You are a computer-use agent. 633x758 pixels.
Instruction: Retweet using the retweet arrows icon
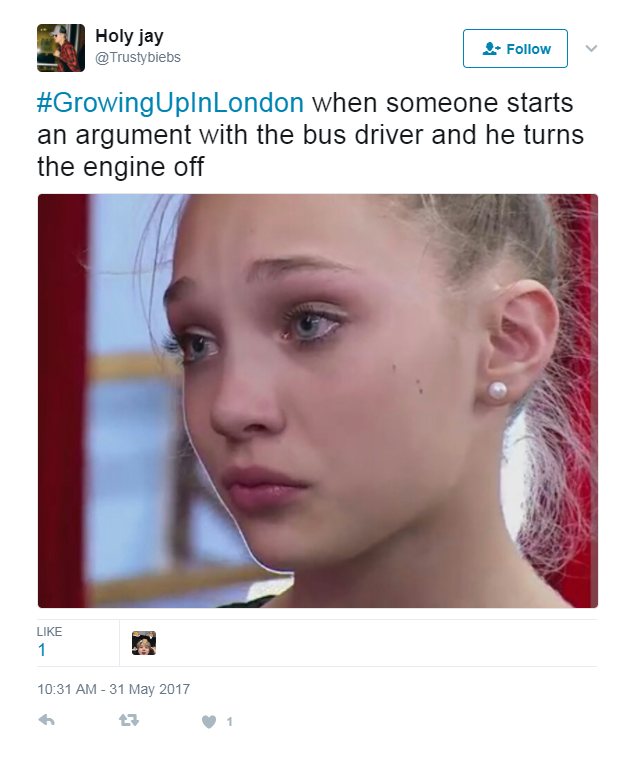(129, 721)
